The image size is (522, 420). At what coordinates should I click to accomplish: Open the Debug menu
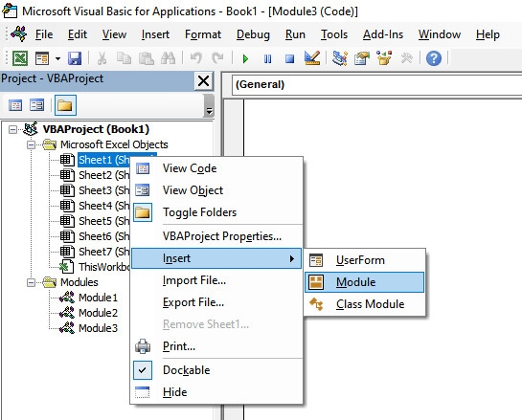click(253, 34)
